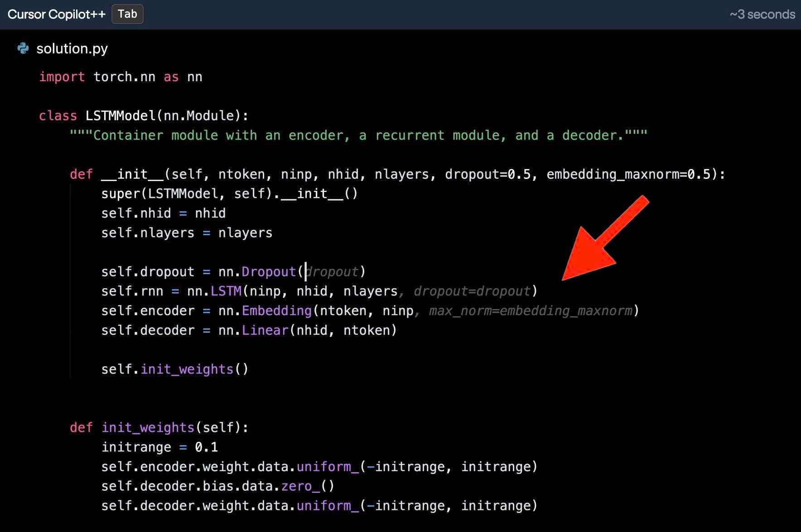Image resolution: width=801 pixels, height=532 pixels.
Task: Click the ~3 seconds label
Action: [x=762, y=15]
